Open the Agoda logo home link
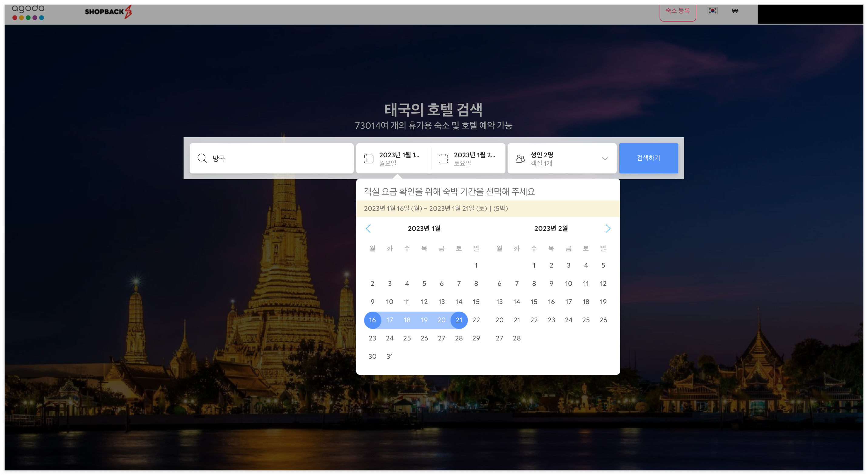Viewport: 868px width, 475px height. 28,12
